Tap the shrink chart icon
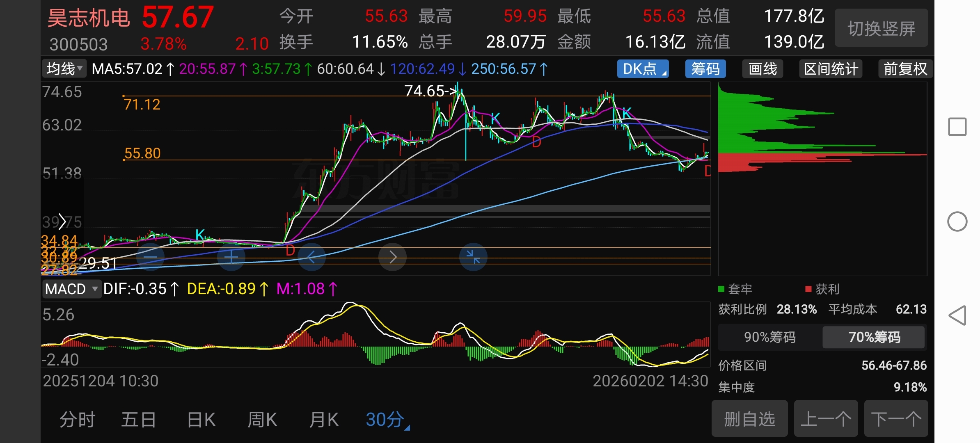 [x=473, y=257]
